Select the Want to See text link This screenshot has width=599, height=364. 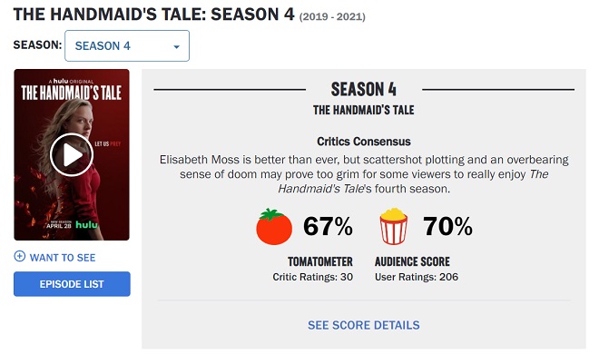click(63, 257)
